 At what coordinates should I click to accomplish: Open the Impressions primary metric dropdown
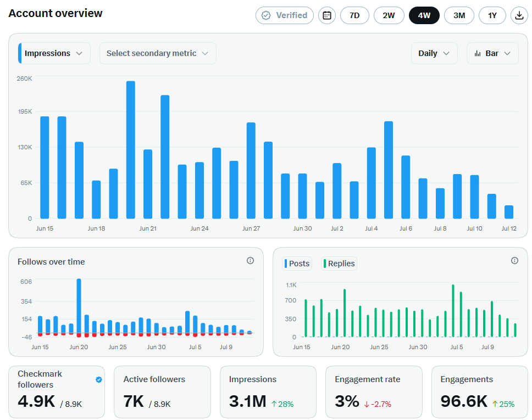[x=54, y=53]
